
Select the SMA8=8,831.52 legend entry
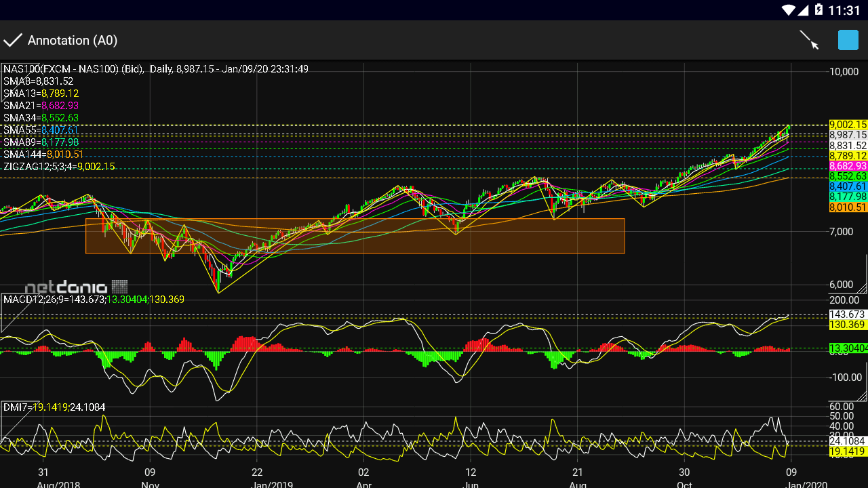click(x=38, y=81)
